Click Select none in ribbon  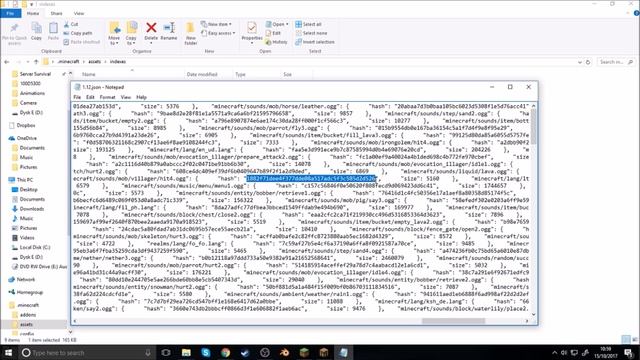311,33
